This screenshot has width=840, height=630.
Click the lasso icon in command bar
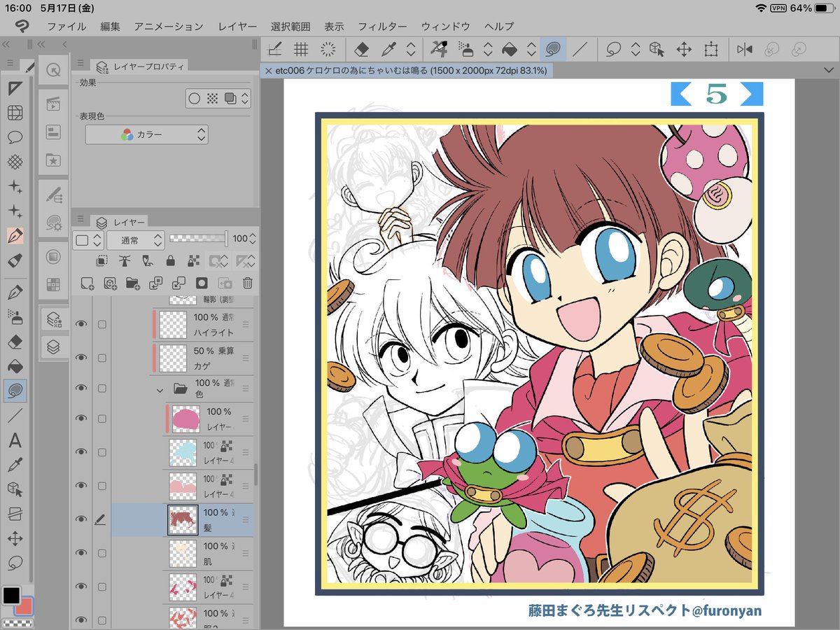click(x=614, y=49)
